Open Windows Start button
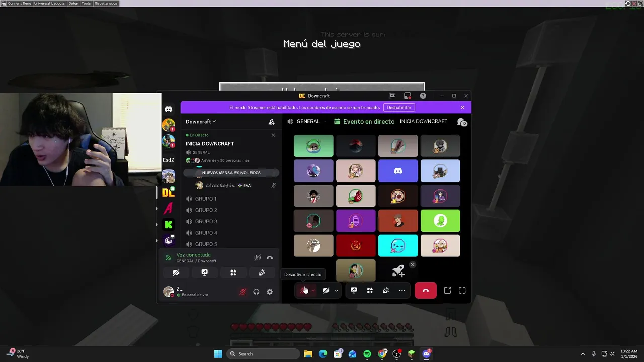Screen dimensions: 644x362 pyautogui.click(x=218, y=354)
